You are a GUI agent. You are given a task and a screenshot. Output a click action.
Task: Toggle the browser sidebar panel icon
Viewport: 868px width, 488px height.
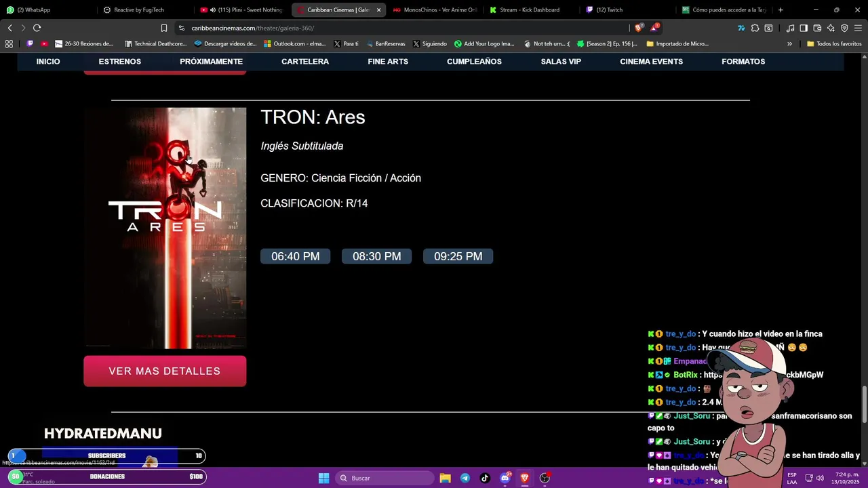tap(804, 28)
